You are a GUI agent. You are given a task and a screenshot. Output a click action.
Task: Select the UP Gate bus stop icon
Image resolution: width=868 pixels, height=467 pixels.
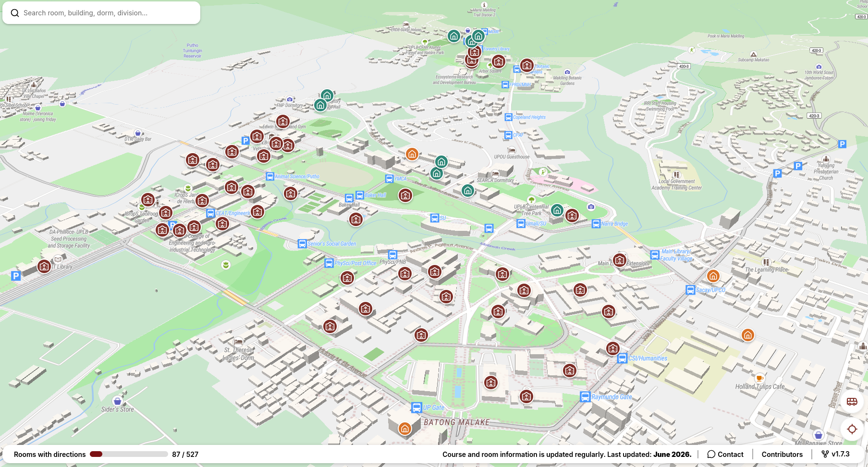point(416,407)
